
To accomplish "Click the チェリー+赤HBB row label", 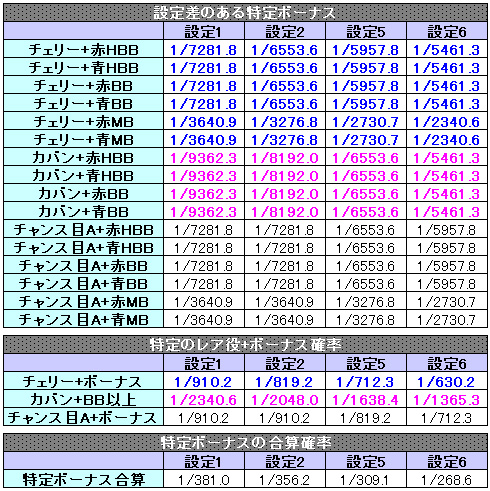I will pos(83,49).
